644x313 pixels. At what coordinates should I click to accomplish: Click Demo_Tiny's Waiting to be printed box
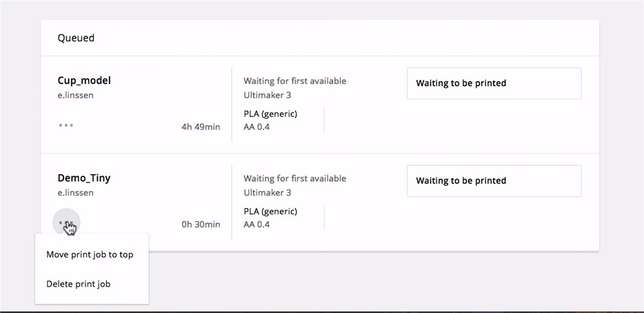coord(494,180)
